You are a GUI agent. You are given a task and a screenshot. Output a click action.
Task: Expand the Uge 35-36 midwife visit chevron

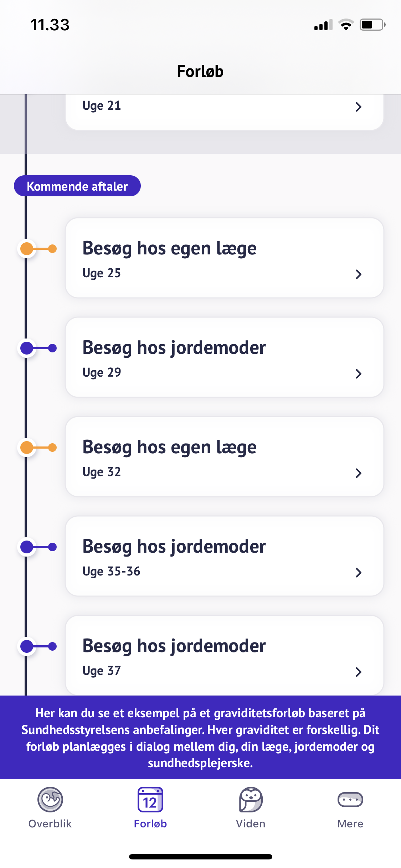359,573
